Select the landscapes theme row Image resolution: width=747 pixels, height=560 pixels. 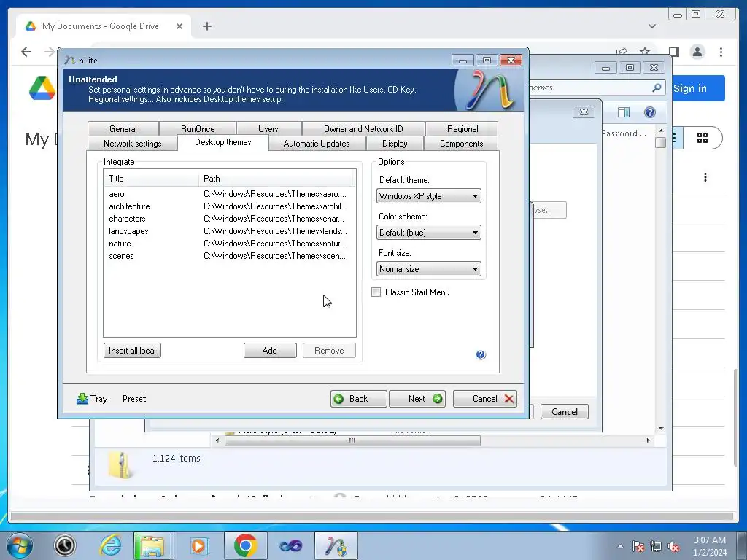click(229, 231)
